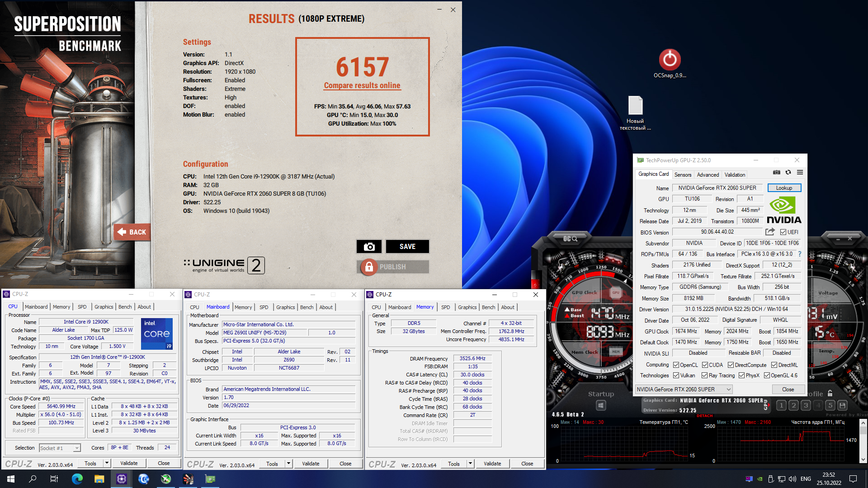Open SPD tab in CPU-Z Memory window
This screenshot has width=868, height=488.
(x=445, y=307)
